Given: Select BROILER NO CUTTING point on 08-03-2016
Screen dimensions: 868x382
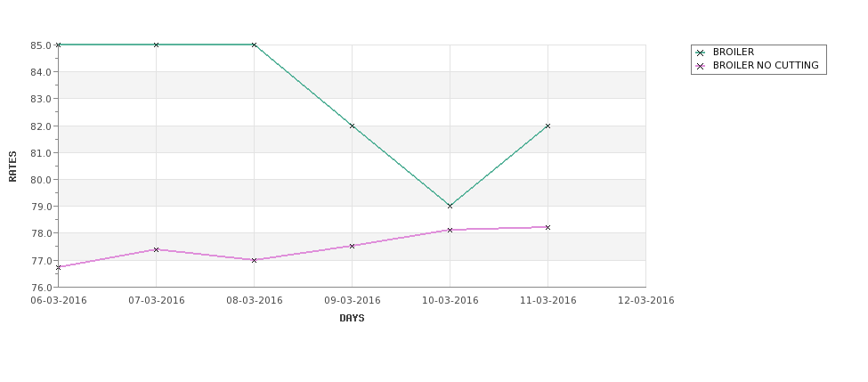Looking at the screenshot, I should (x=254, y=260).
